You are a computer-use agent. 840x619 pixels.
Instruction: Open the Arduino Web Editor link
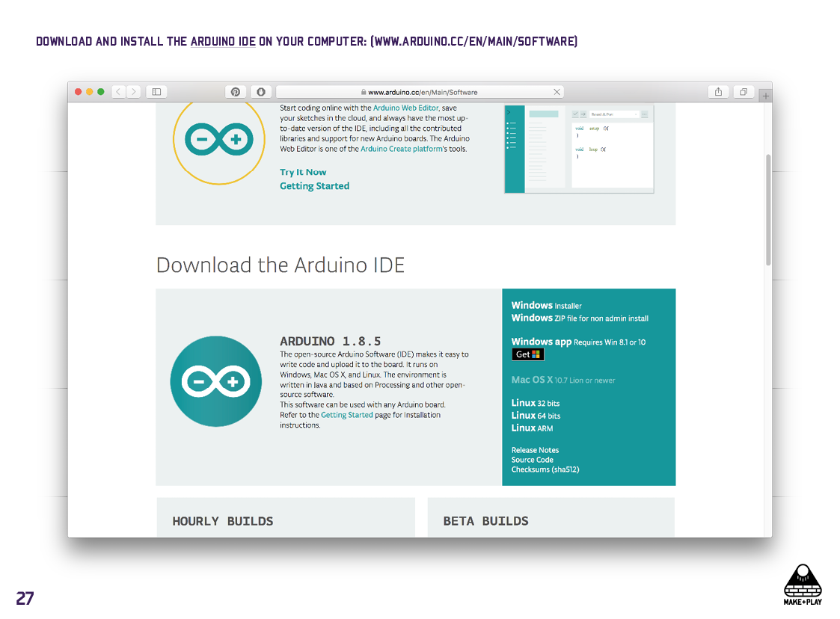point(405,108)
